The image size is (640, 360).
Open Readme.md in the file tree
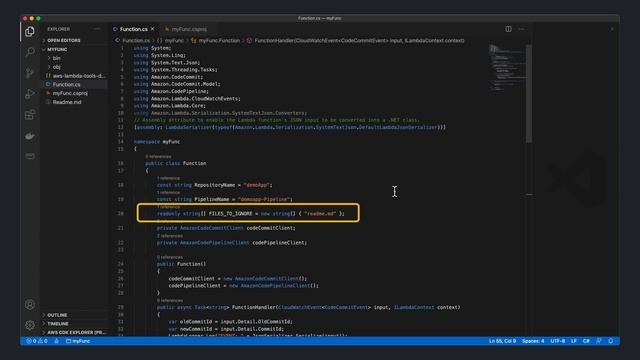coord(67,102)
